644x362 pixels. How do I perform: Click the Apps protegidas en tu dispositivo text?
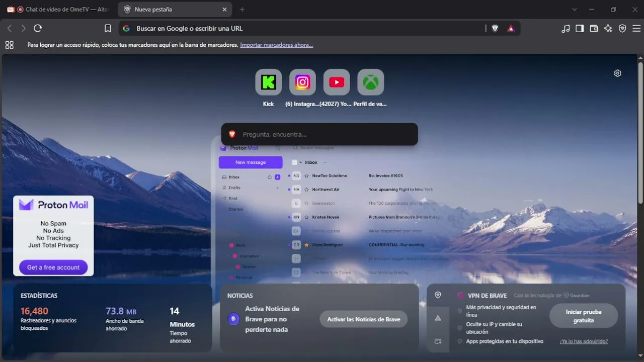(x=505, y=341)
